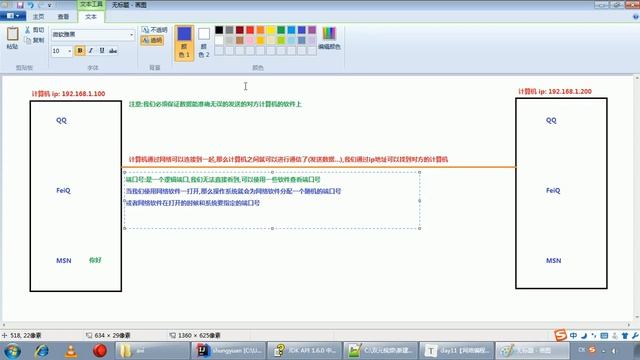Image resolution: width=640 pixels, height=360 pixels.
Task: Open the file explorer folder taskbar button
Action: click(x=152, y=351)
